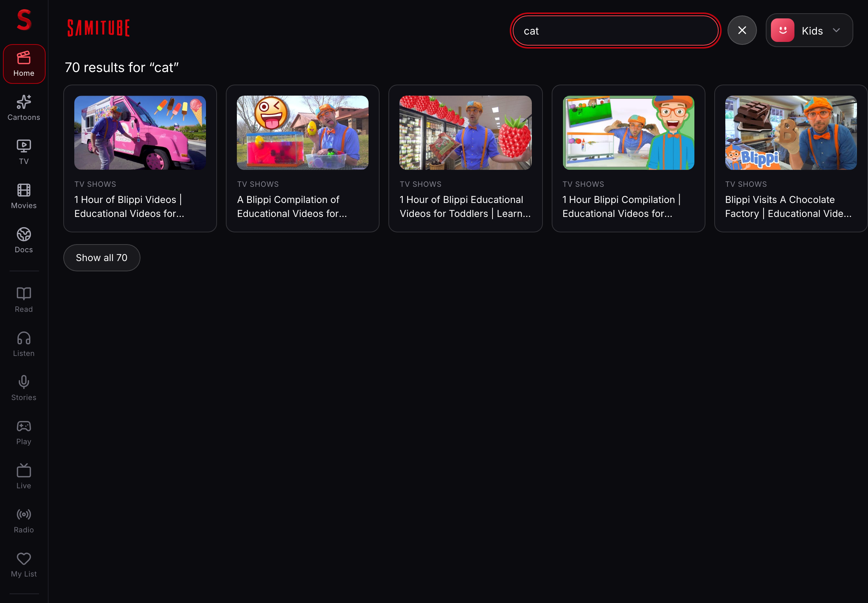
Task: Open the green-bordered Blippi compilation thumbnail
Action: 629,133
